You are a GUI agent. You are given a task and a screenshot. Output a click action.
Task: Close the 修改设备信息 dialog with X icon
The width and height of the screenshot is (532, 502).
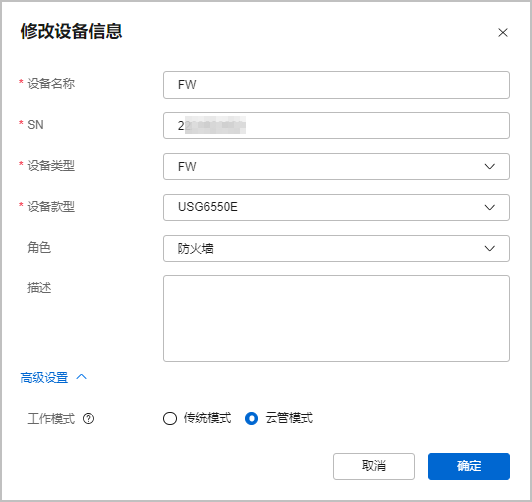[x=502, y=33]
